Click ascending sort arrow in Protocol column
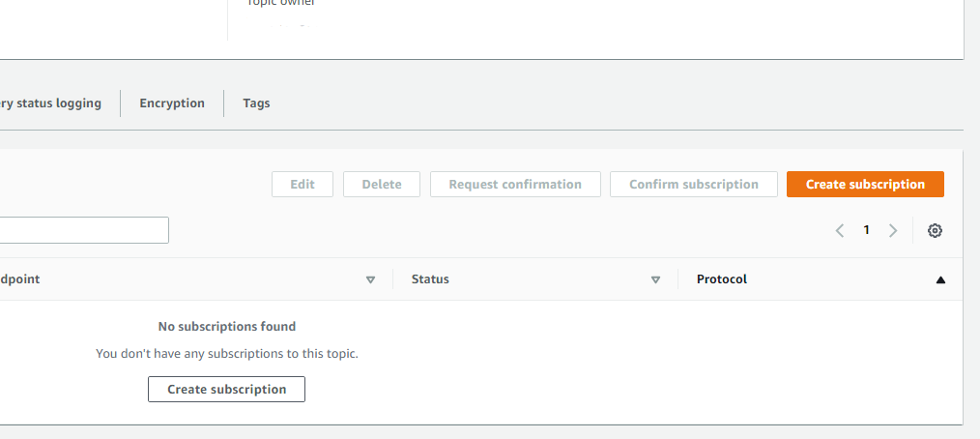 click(940, 279)
